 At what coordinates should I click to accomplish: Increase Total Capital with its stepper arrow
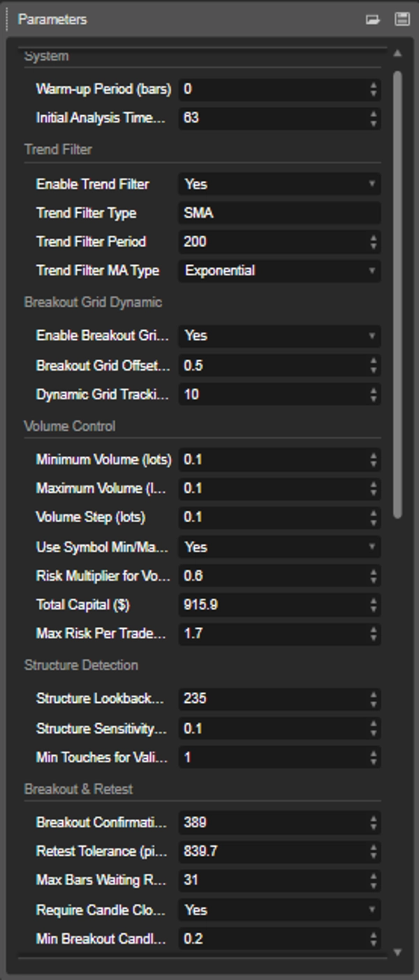click(x=374, y=601)
